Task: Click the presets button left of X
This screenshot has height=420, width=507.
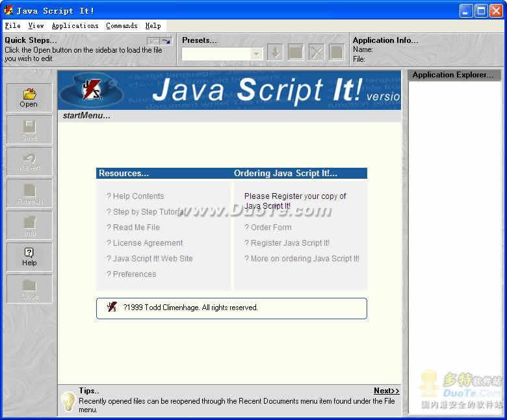Action: [296, 53]
